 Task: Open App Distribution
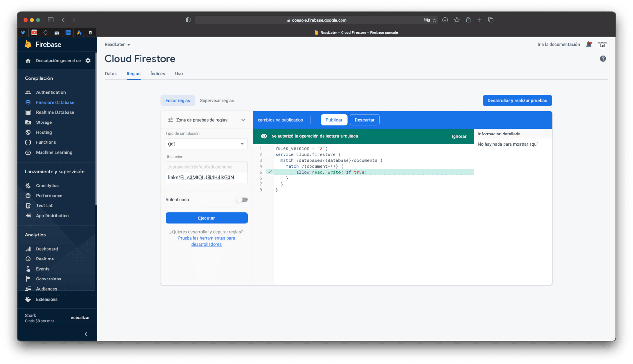coord(52,216)
